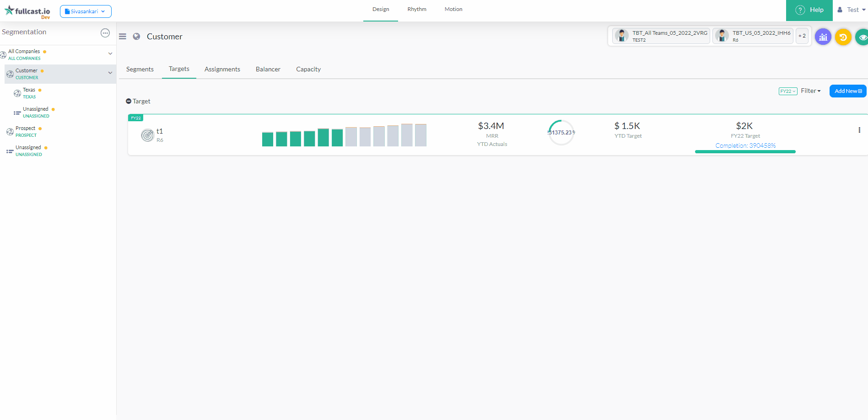This screenshot has width=868, height=420.
Task: Open the Rhythm menu item
Action: [x=416, y=9]
